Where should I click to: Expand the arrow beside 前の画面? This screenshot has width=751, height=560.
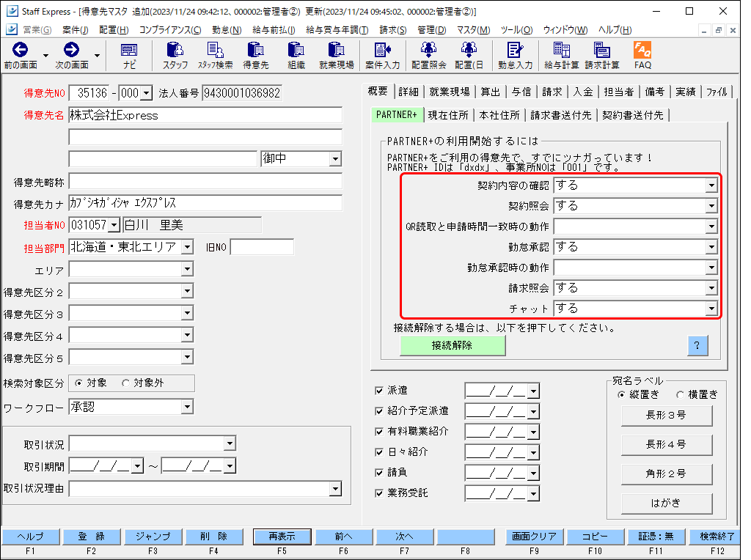[46, 56]
